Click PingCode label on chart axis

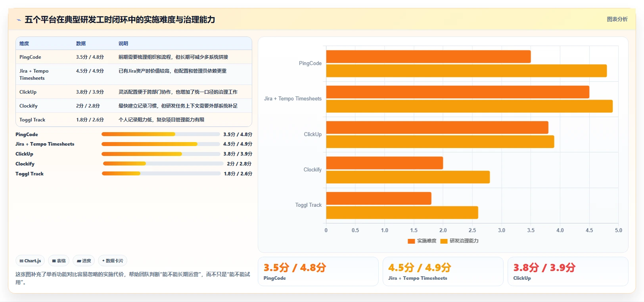[310, 63]
